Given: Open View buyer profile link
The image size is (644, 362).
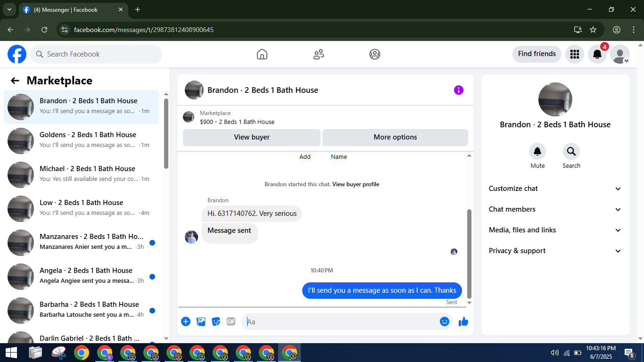Looking at the screenshot, I should [355, 184].
